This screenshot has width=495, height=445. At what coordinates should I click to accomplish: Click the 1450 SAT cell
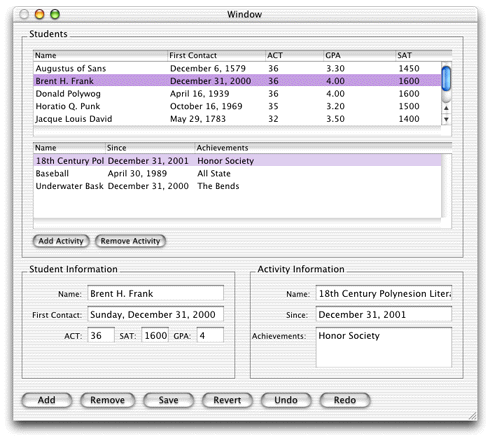(409, 68)
